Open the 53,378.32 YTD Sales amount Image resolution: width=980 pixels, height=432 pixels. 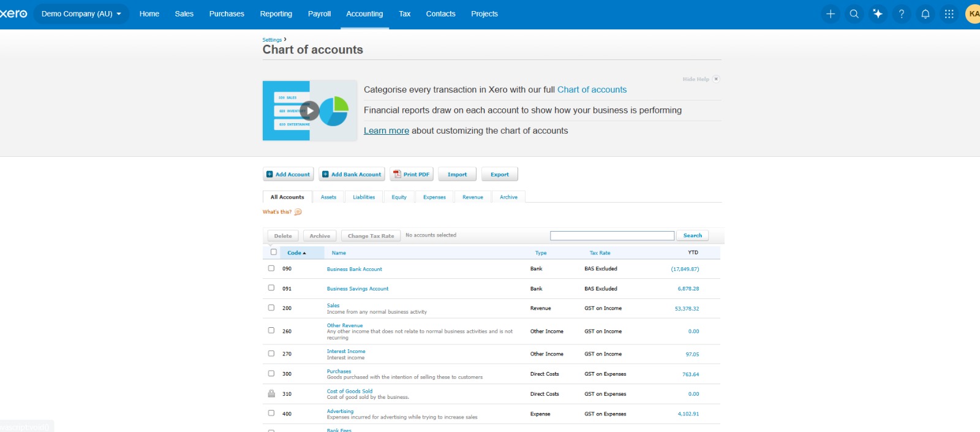click(687, 309)
